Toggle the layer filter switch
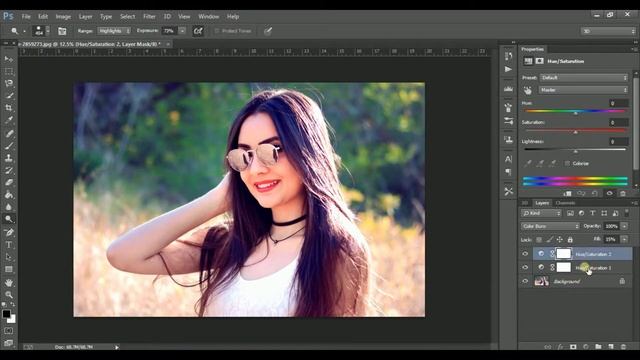 (627, 213)
